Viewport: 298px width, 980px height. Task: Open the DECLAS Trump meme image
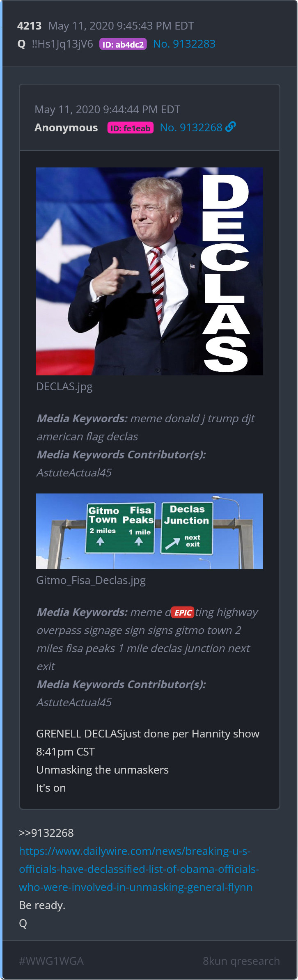[x=149, y=271]
